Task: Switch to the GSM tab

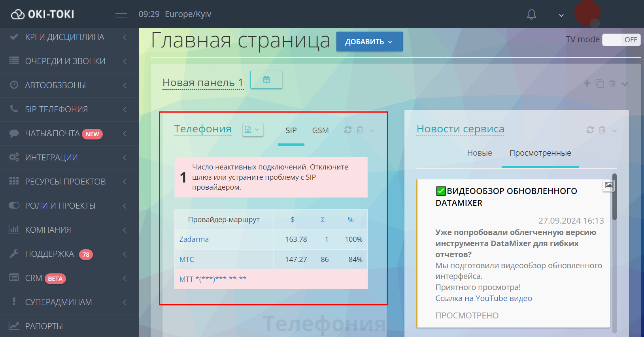Action: tap(320, 130)
